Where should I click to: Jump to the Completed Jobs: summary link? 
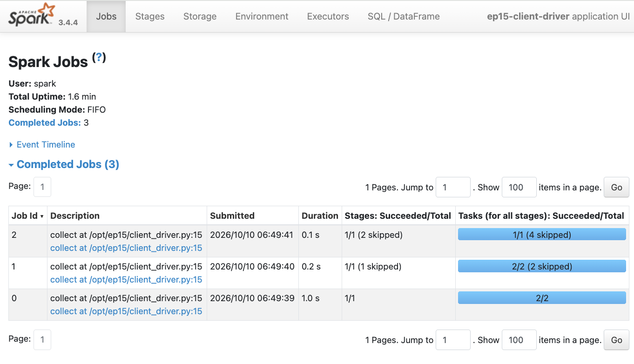45,123
